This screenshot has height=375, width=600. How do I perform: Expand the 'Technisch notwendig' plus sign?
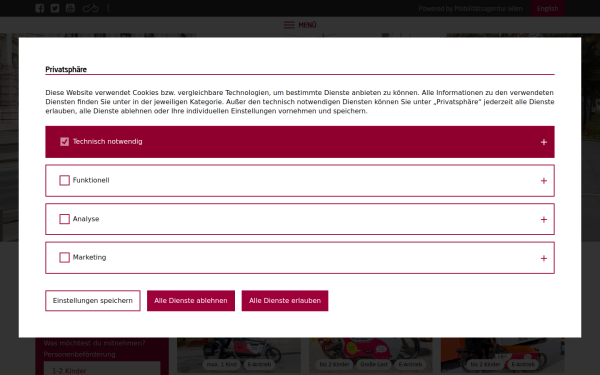pos(544,142)
